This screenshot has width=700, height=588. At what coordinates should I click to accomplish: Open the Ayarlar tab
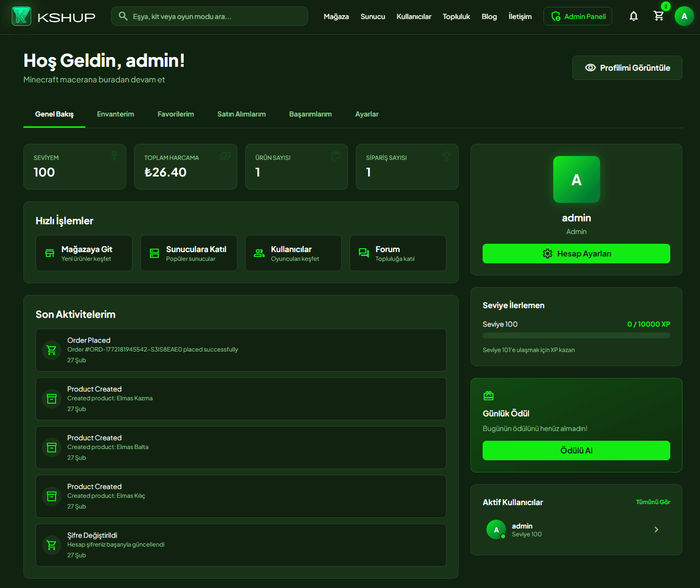[x=367, y=114]
